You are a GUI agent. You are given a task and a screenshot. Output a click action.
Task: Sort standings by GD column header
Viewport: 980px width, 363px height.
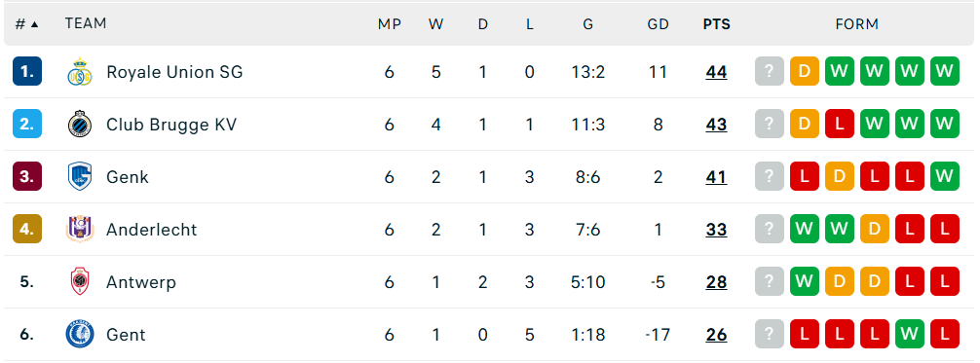coord(659,24)
